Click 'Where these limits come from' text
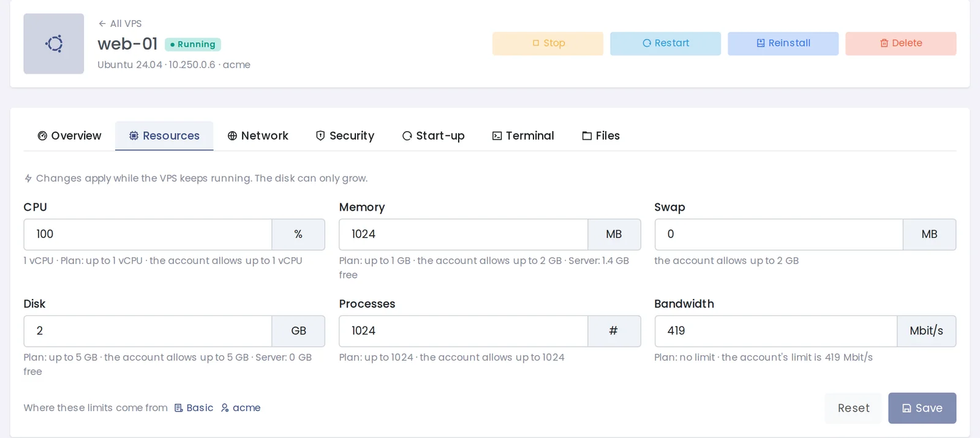The height and width of the screenshot is (438, 980). pos(96,408)
